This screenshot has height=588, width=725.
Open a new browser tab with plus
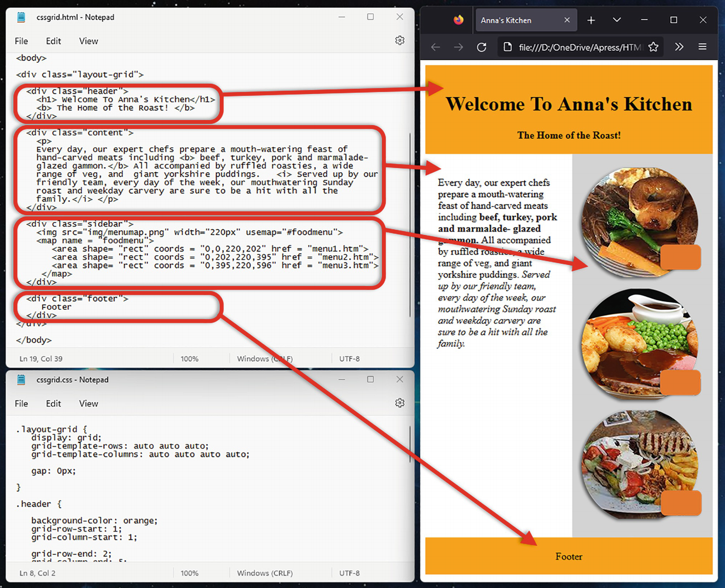(x=591, y=20)
